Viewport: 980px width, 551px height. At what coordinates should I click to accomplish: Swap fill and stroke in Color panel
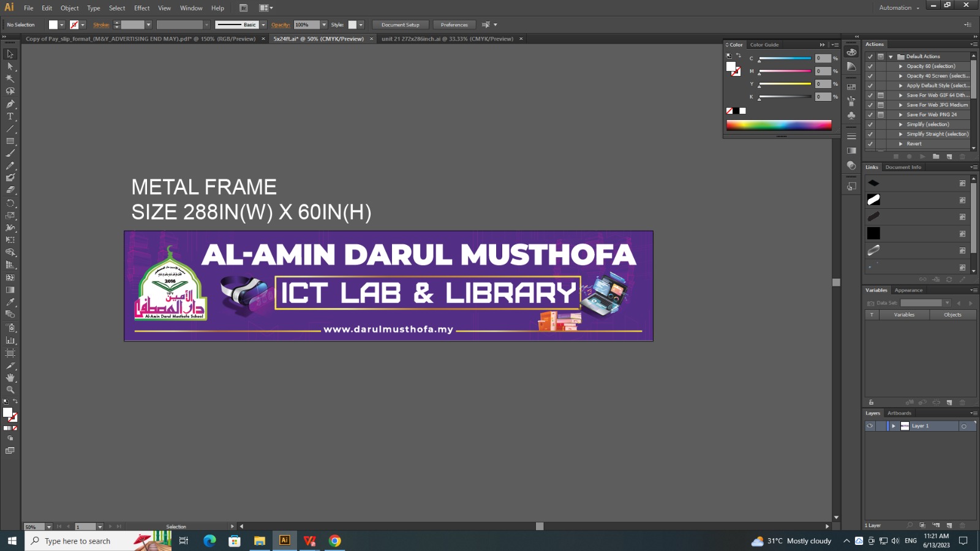pos(738,56)
